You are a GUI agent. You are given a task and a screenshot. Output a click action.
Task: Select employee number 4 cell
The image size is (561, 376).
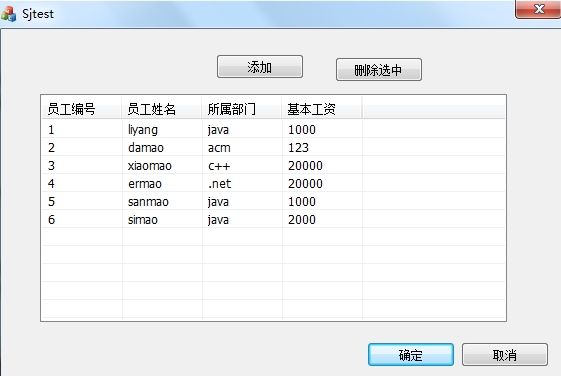(82, 183)
